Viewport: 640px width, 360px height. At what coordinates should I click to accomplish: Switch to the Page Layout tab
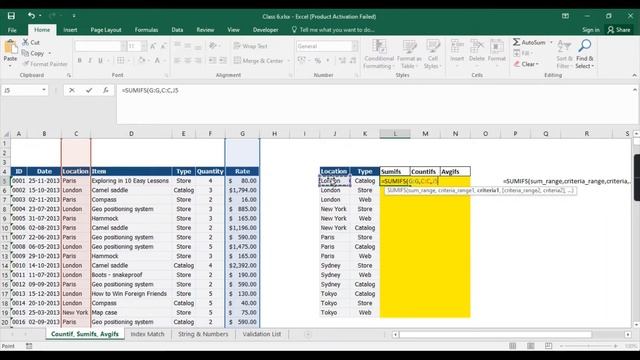pyautogui.click(x=106, y=30)
